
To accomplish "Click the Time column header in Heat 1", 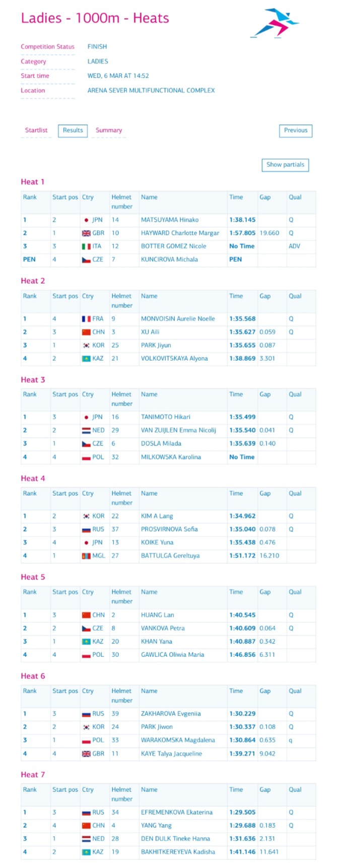I will [x=236, y=197].
